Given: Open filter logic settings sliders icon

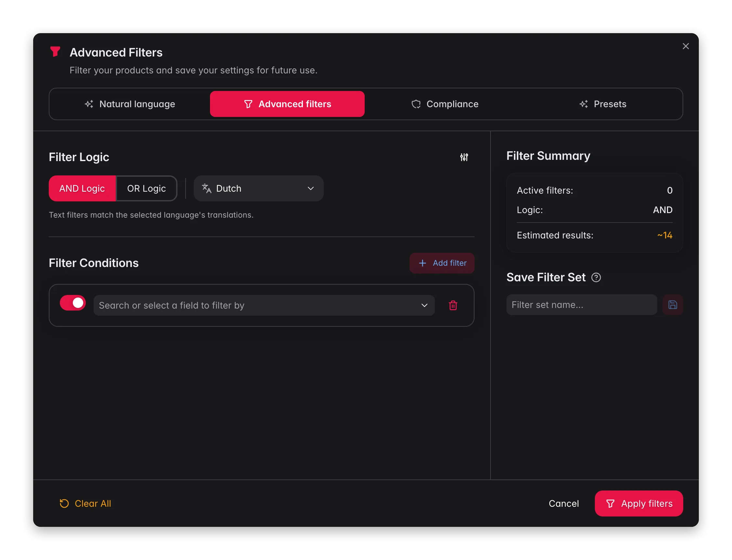Looking at the screenshot, I should 464,157.
